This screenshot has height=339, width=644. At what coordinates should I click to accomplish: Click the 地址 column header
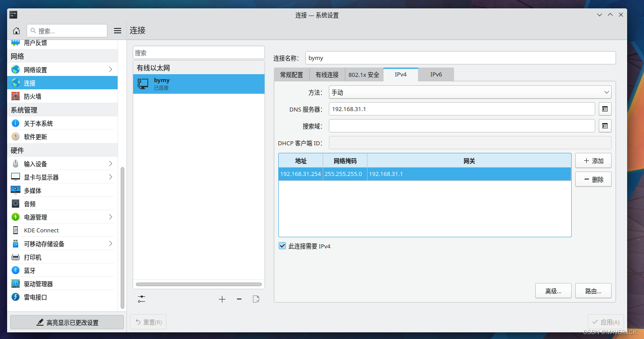(300, 161)
